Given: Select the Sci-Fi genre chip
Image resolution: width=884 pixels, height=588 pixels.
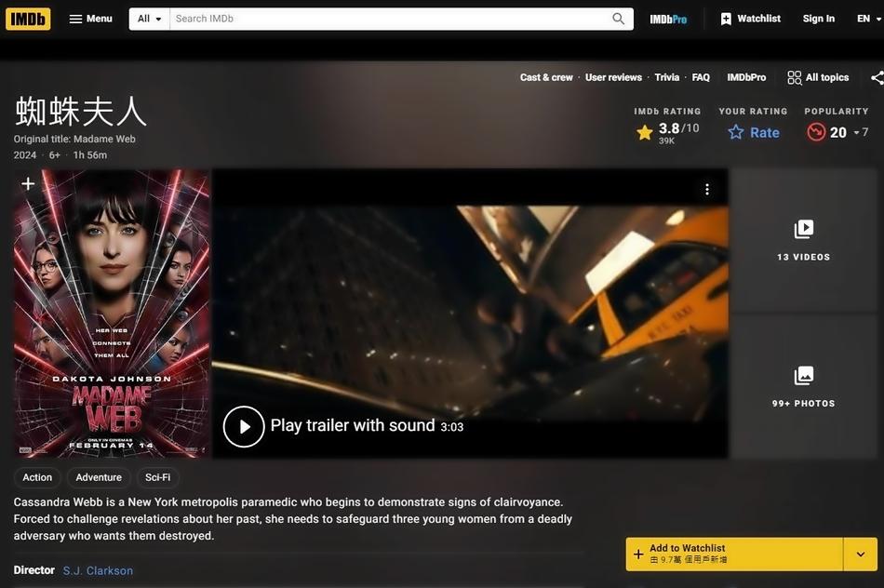Looking at the screenshot, I should point(157,477).
